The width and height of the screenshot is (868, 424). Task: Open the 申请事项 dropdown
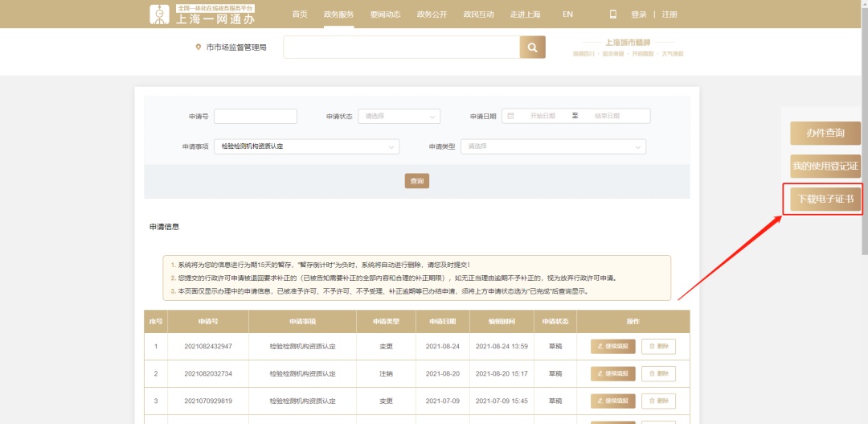pyautogui.click(x=306, y=146)
